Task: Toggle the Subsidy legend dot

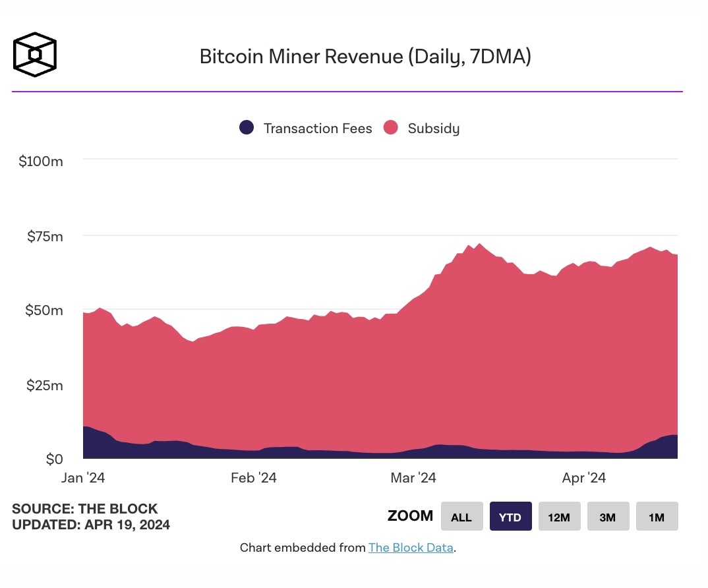Action: pos(390,128)
